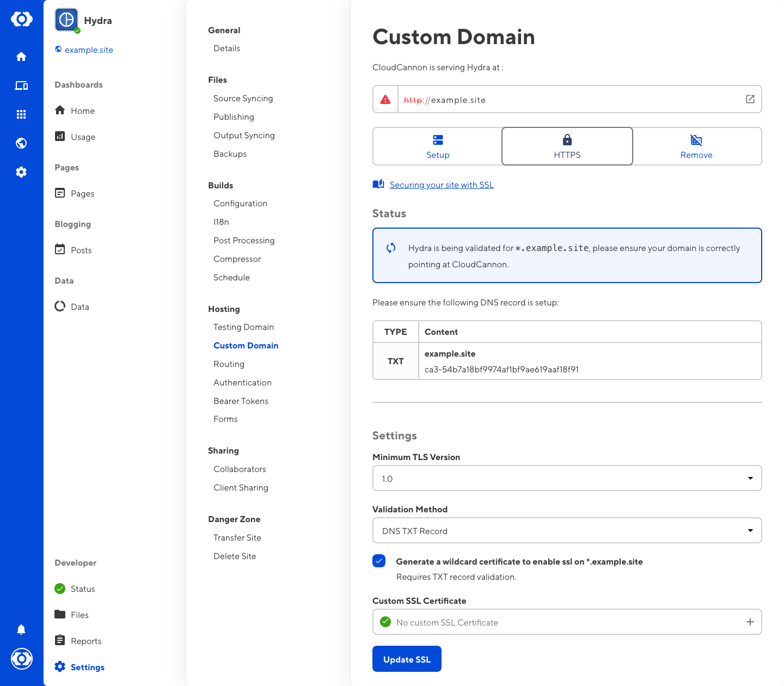Open the devices icon in blue rail
This screenshot has width=784, height=686.
pos(21,85)
